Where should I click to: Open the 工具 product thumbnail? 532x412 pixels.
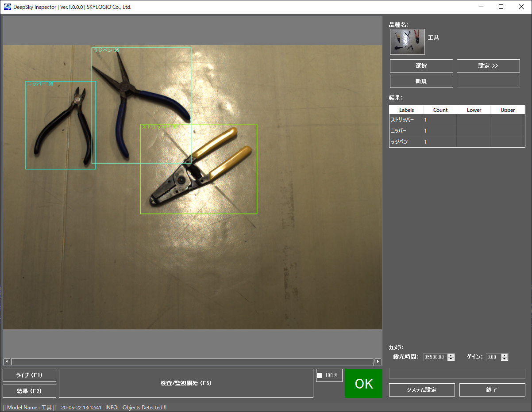(408, 42)
